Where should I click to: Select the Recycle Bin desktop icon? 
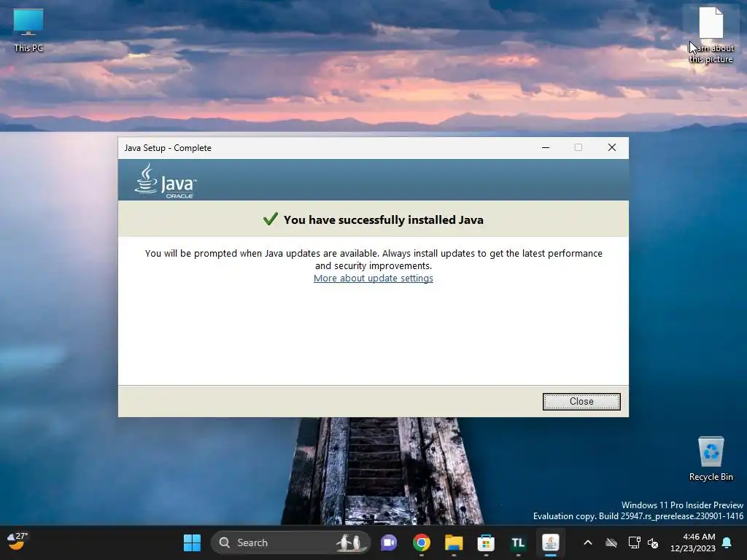click(711, 459)
